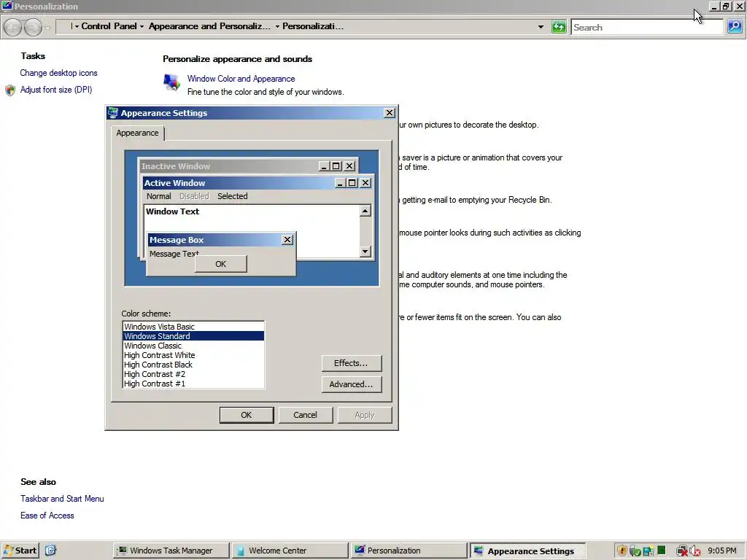Click the OK button in Message Box preview
This screenshot has height=560, width=747.
coord(220,264)
